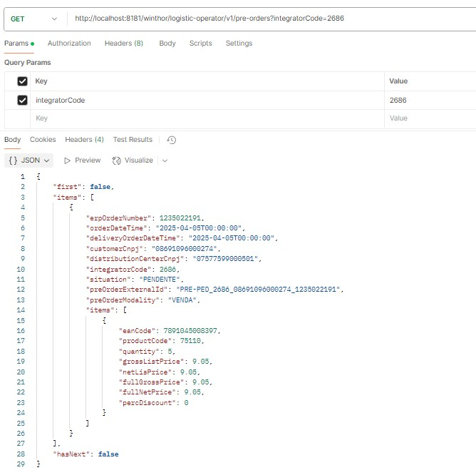The width and height of the screenshot is (476, 475).
Task: Click the Preview play icon
Action: (x=68, y=160)
